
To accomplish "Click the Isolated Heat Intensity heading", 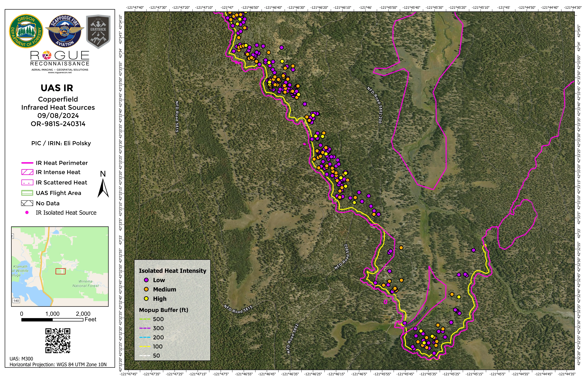I will (172, 271).
